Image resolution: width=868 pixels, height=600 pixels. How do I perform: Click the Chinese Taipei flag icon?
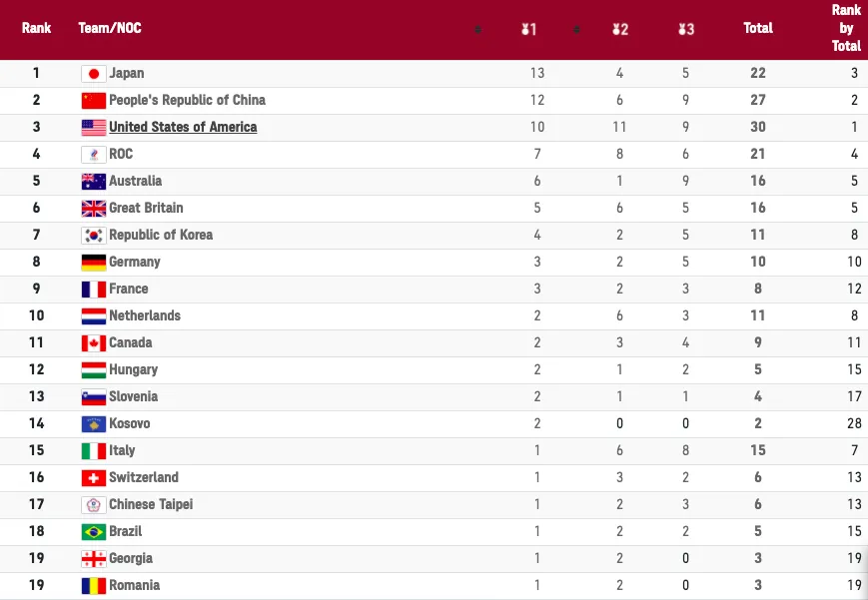point(93,504)
